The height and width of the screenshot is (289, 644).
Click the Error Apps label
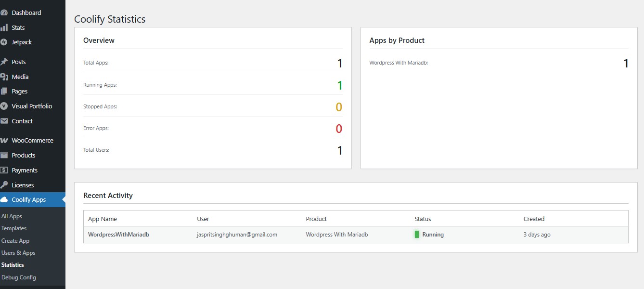click(96, 128)
